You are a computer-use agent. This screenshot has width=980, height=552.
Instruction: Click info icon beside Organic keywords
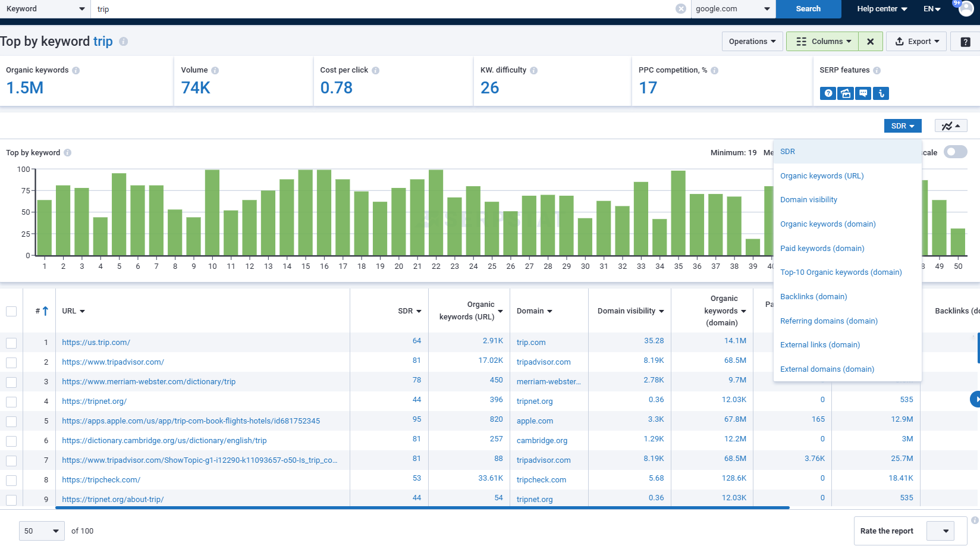tap(76, 70)
